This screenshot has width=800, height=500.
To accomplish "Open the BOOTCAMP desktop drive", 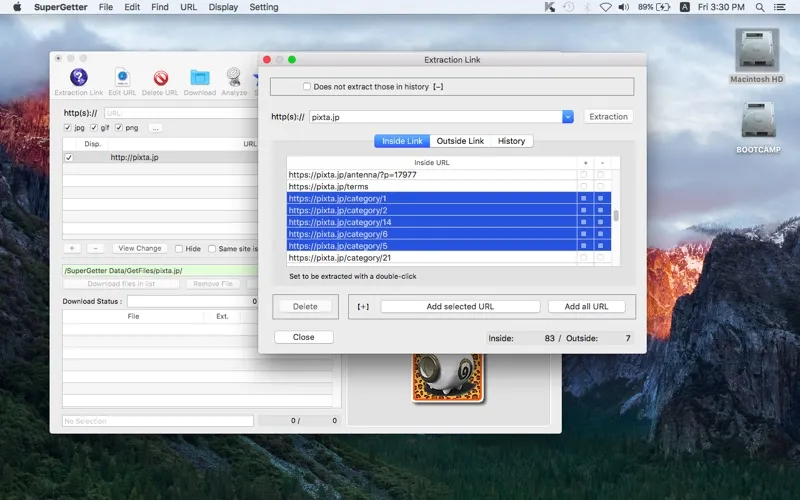I will [758, 128].
